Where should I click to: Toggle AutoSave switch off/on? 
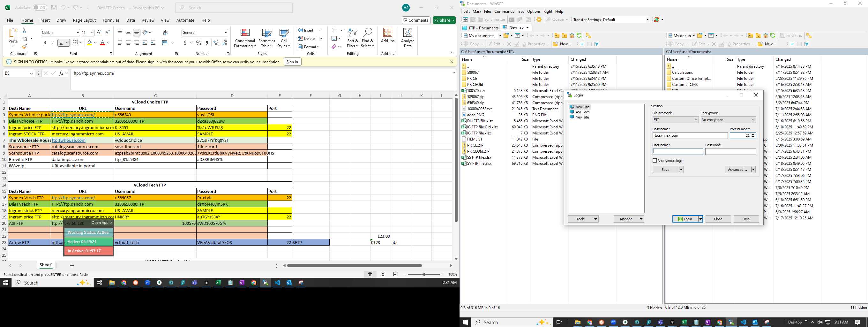pos(40,7)
